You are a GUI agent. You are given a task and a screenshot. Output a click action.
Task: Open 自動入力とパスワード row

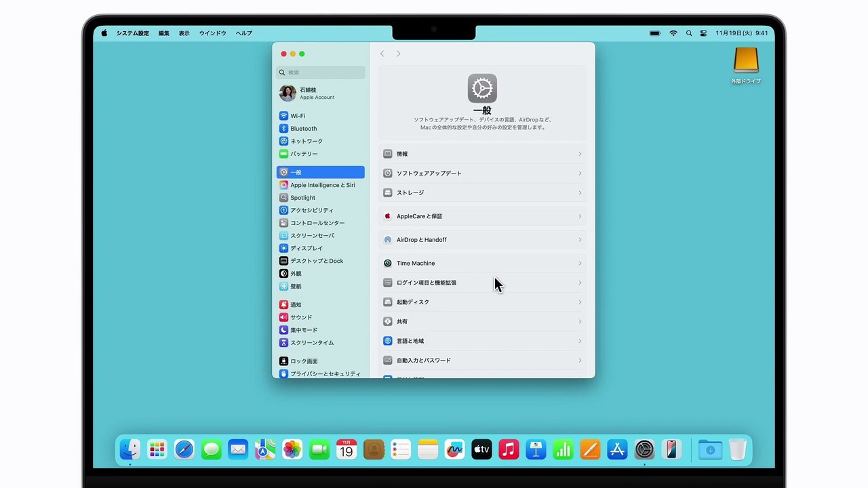coord(482,361)
